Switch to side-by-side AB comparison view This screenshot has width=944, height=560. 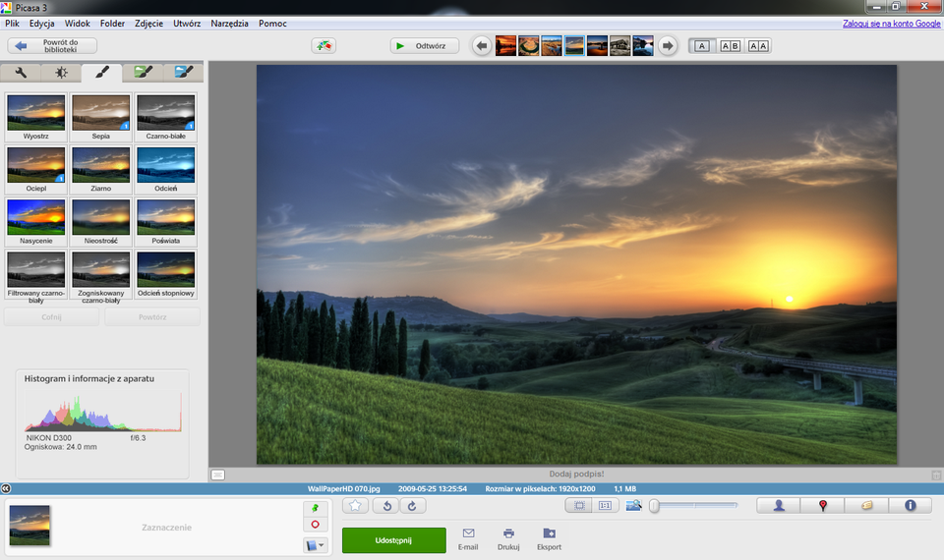(730, 45)
